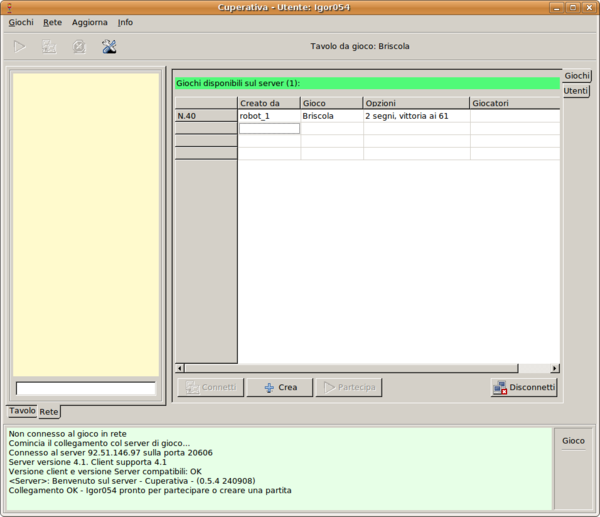Image resolution: width=600 pixels, height=517 pixels.
Task: Click the chat text input field
Action: (x=86, y=388)
